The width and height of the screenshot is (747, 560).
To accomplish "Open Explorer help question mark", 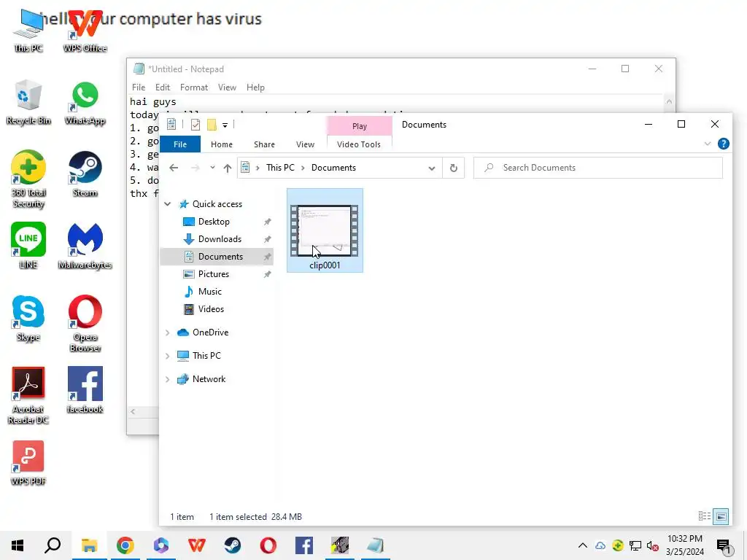I will (723, 144).
